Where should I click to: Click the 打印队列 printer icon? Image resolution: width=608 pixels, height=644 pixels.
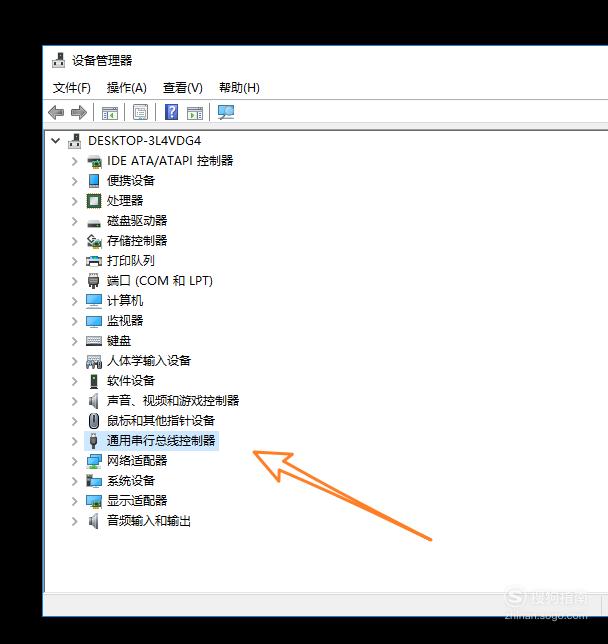pos(94,261)
